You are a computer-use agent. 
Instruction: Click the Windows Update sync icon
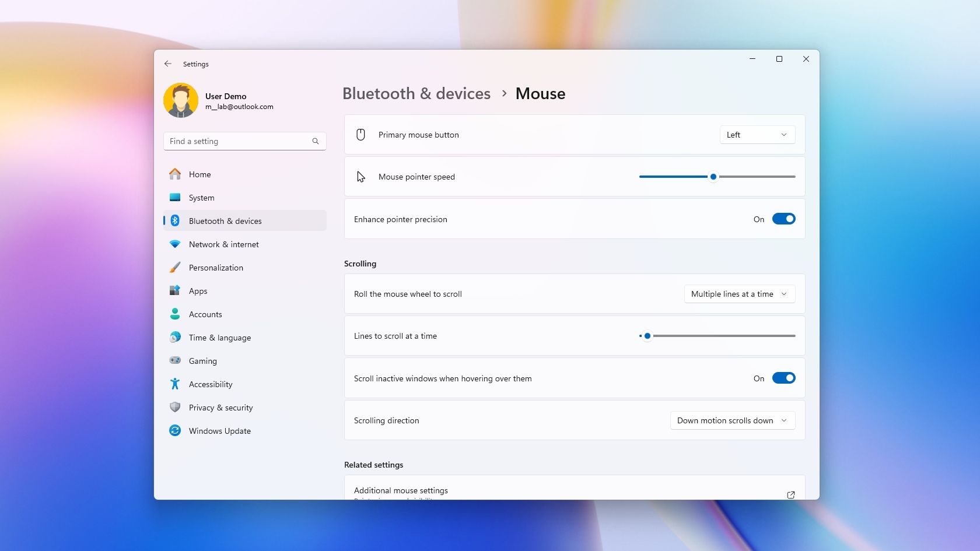point(175,431)
